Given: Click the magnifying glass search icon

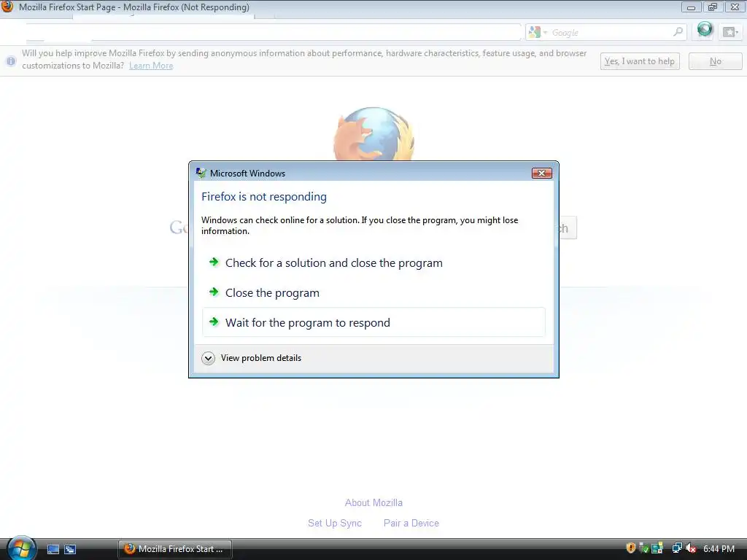Looking at the screenshot, I should [678, 32].
